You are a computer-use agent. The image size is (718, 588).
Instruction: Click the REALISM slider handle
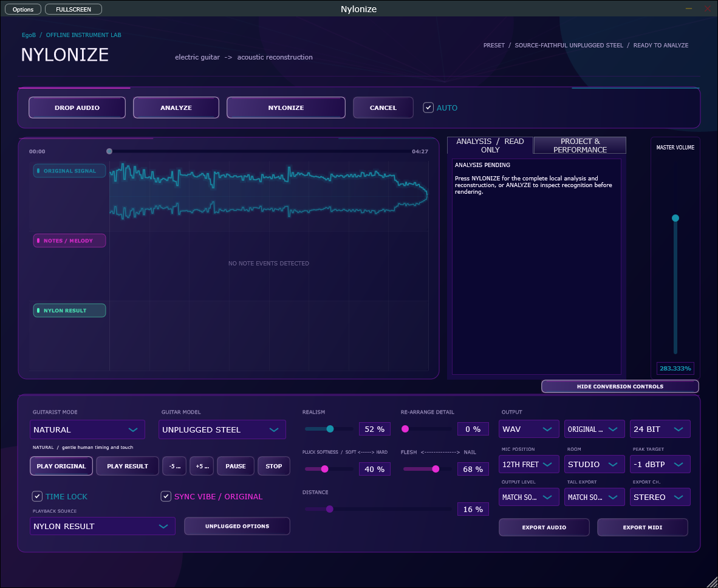pos(330,429)
